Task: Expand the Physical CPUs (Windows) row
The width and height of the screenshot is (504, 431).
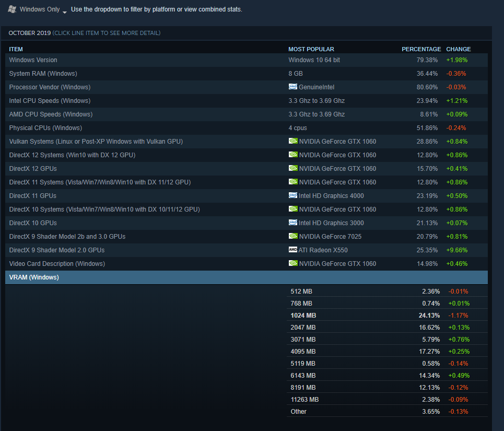Action: point(246,128)
